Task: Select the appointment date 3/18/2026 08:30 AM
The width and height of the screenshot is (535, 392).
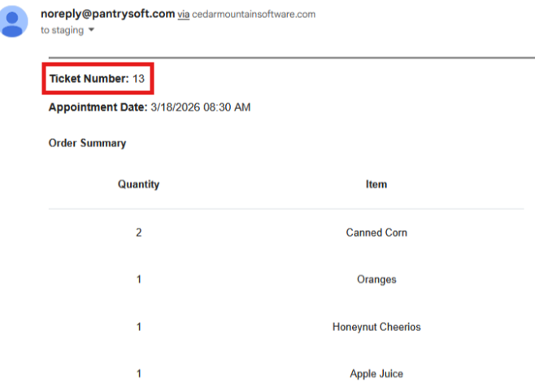Action: point(200,107)
